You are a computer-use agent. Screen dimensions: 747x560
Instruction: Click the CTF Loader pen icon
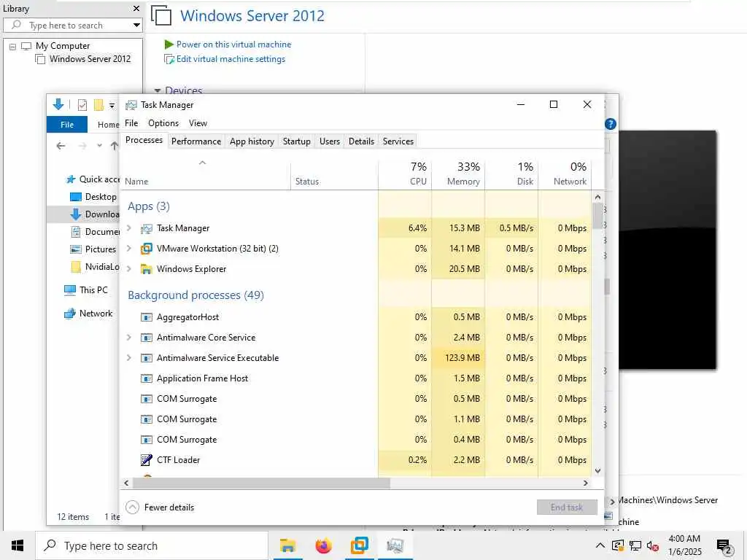(146, 460)
